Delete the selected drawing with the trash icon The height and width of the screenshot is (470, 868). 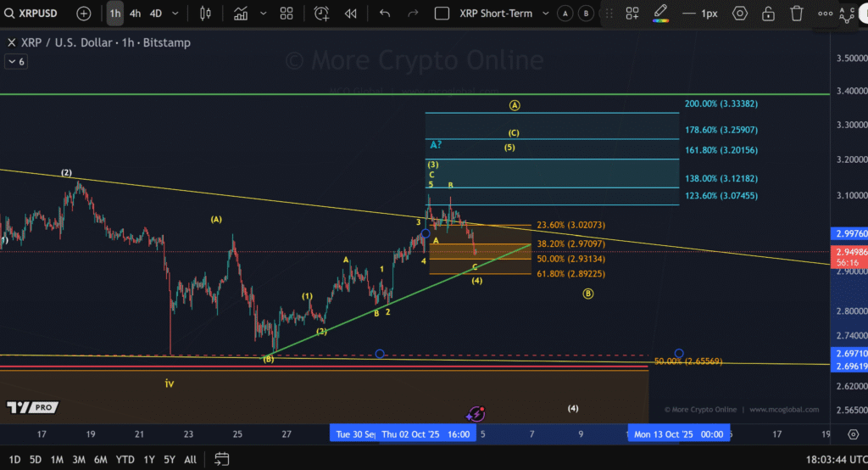click(x=797, y=14)
